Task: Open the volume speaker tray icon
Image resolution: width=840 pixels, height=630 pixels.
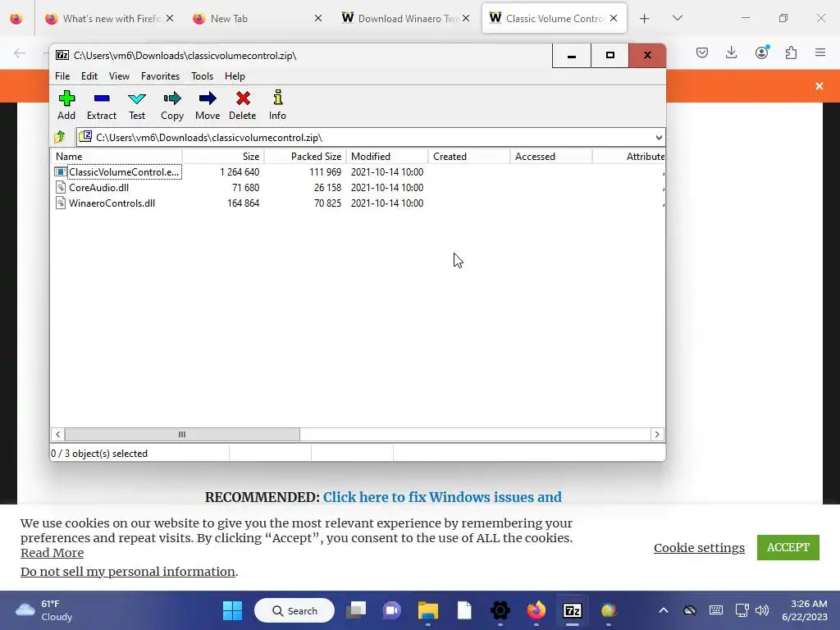Action: [x=762, y=610]
